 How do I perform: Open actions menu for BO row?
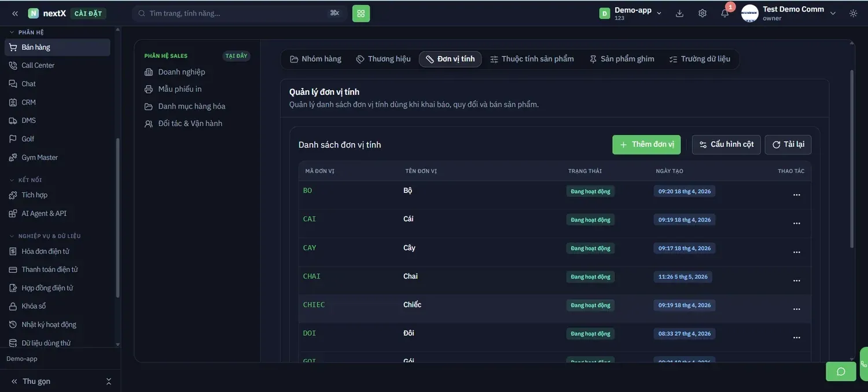coord(797,195)
